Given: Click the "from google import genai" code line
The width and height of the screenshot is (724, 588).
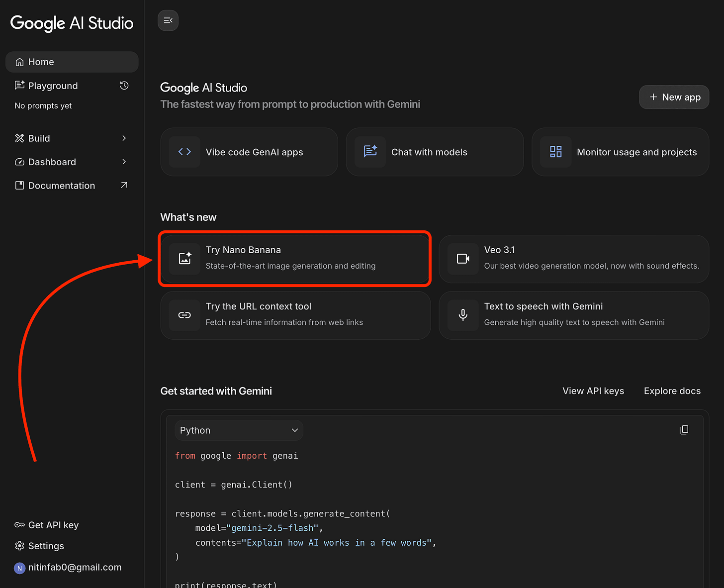Looking at the screenshot, I should (x=237, y=456).
